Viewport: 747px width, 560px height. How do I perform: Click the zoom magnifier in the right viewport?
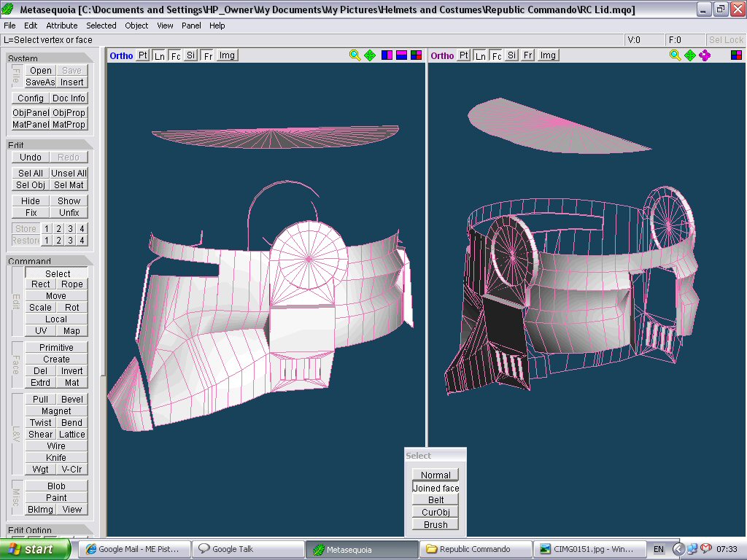click(675, 55)
